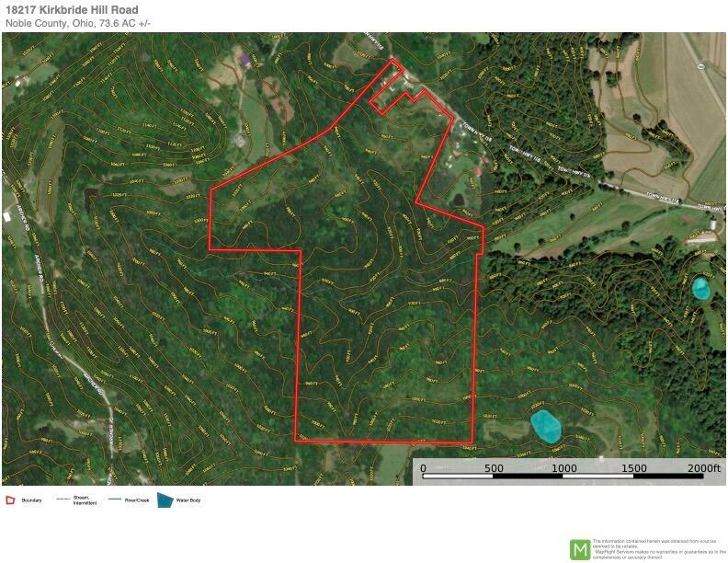Click the Boundary legend label
Image resolution: width=728 pixels, height=563 pixels.
pyautogui.click(x=31, y=500)
